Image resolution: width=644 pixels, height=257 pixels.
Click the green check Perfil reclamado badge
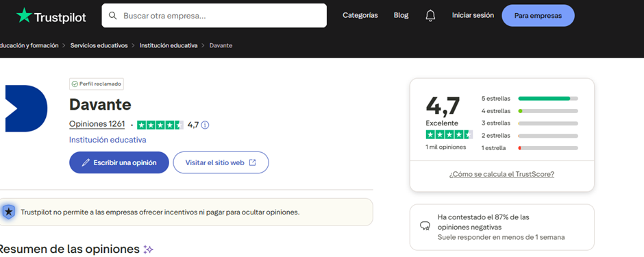click(x=97, y=84)
